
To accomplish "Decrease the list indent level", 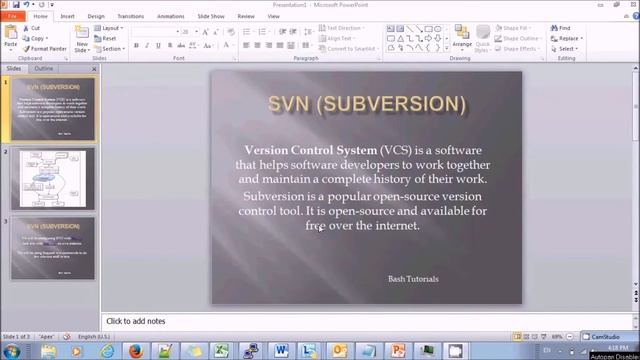I will [282, 32].
